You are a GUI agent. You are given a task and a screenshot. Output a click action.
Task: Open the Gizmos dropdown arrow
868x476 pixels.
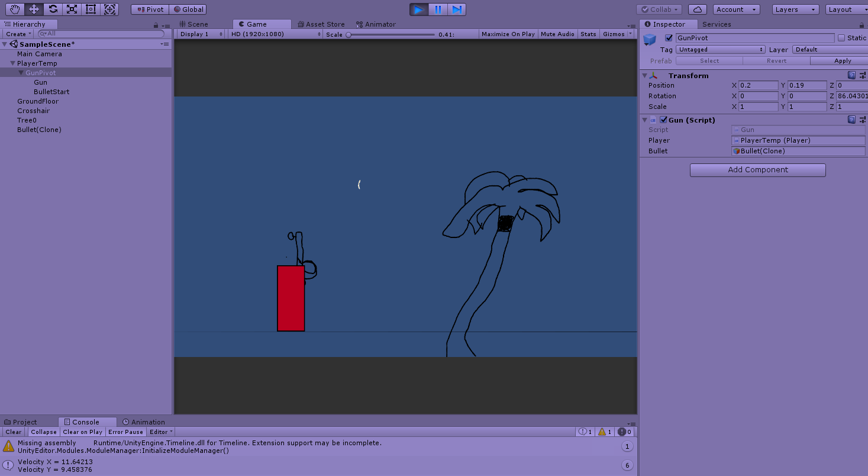(630, 34)
